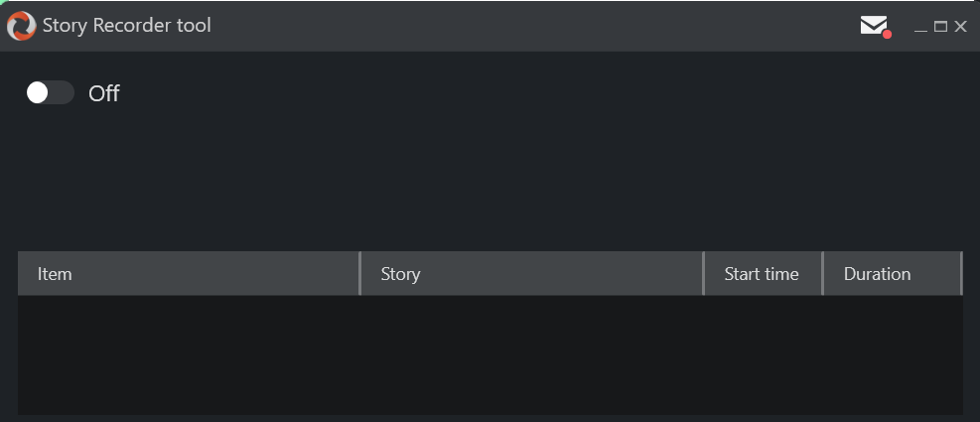Select the Start time column header

point(762,274)
